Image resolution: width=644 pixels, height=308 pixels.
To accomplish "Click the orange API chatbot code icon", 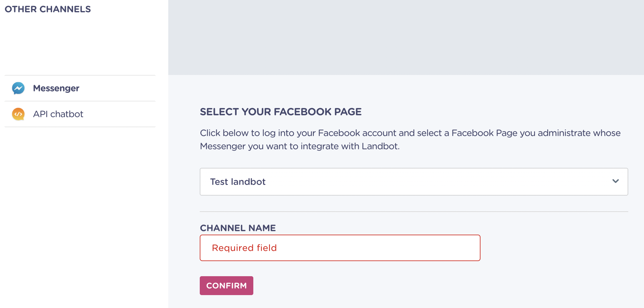I will [x=18, y=114].
